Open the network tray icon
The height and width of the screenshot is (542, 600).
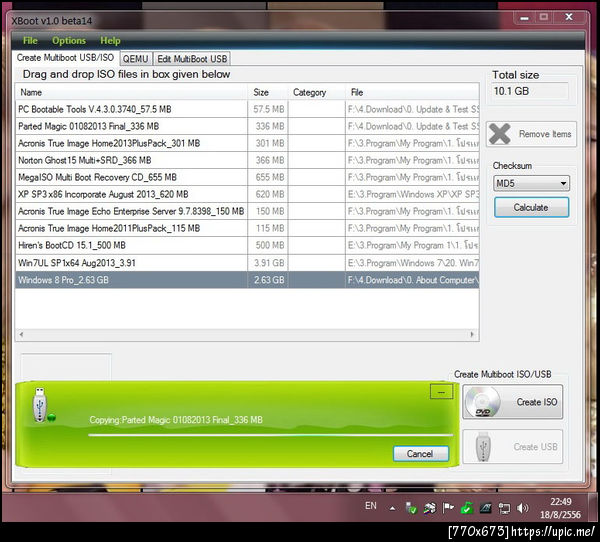(x=504, y=508)
